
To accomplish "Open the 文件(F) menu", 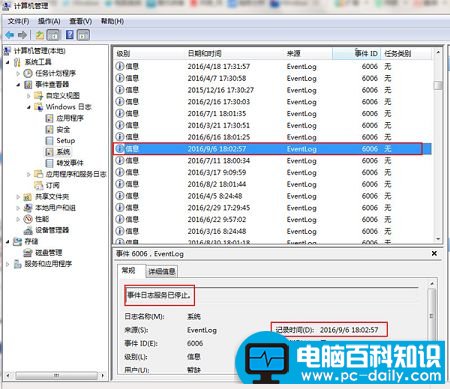I will (x=18, y=21).
